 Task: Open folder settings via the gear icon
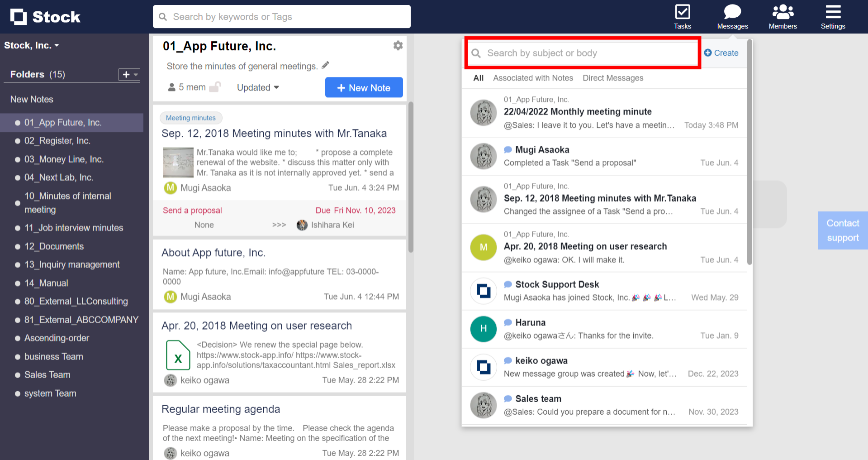click(398, 45)
